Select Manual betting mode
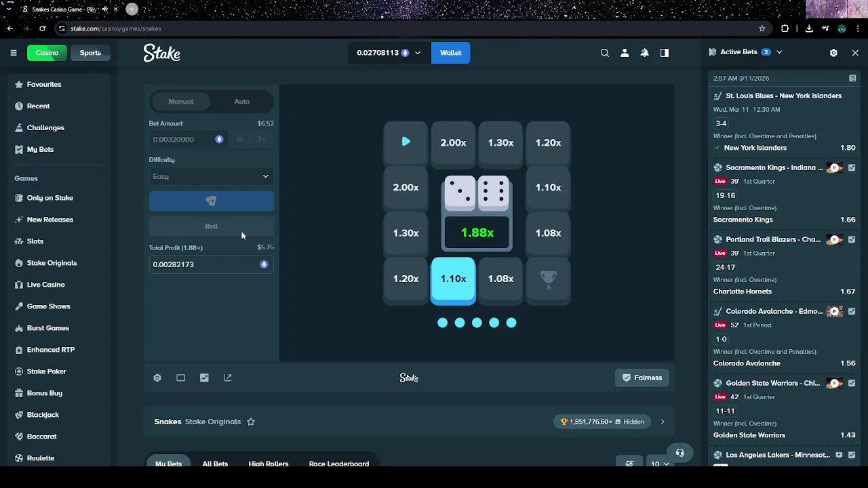Image resolution: width=868 pixels, height=488 pixels. [181, 102]
